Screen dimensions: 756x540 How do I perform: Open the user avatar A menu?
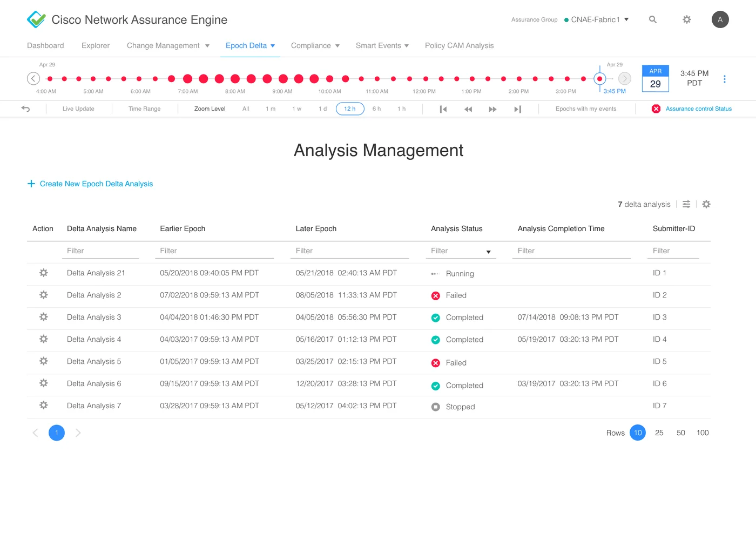point(720,19)
